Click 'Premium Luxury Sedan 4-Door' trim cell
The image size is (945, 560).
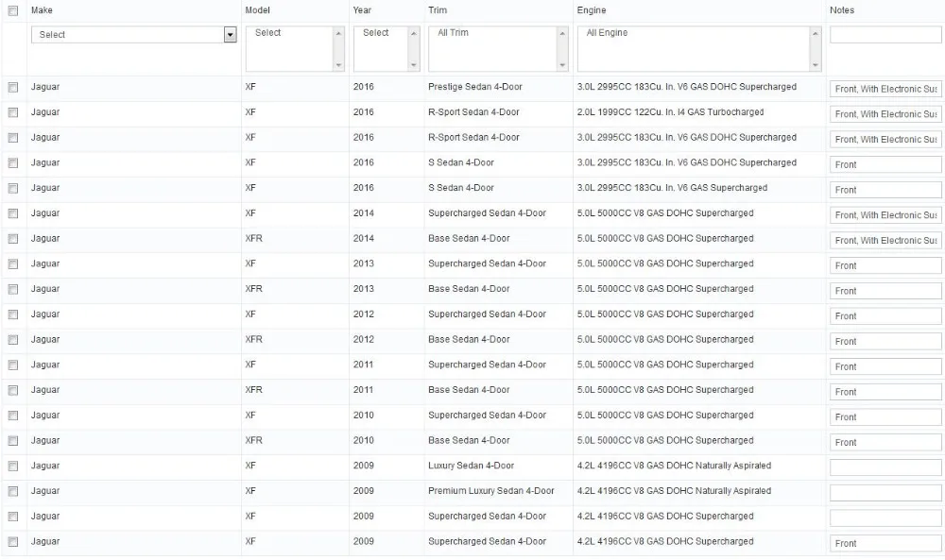click(491, 491)
